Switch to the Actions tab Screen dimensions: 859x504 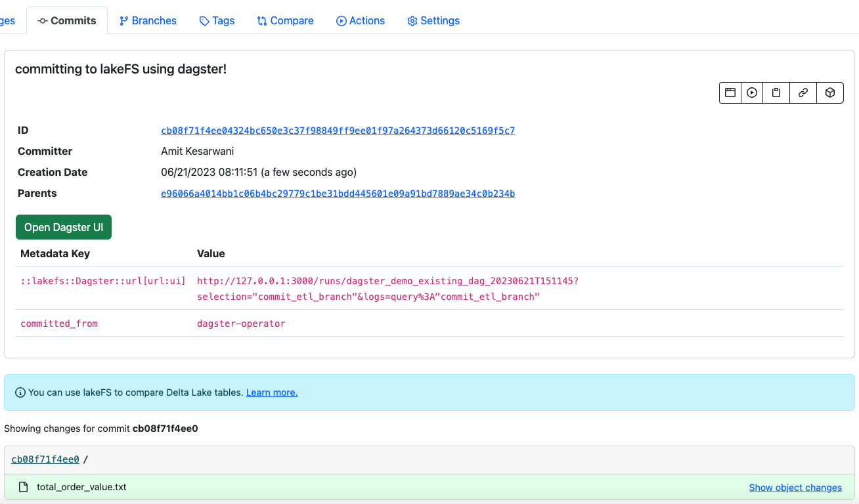pos(361,20)
